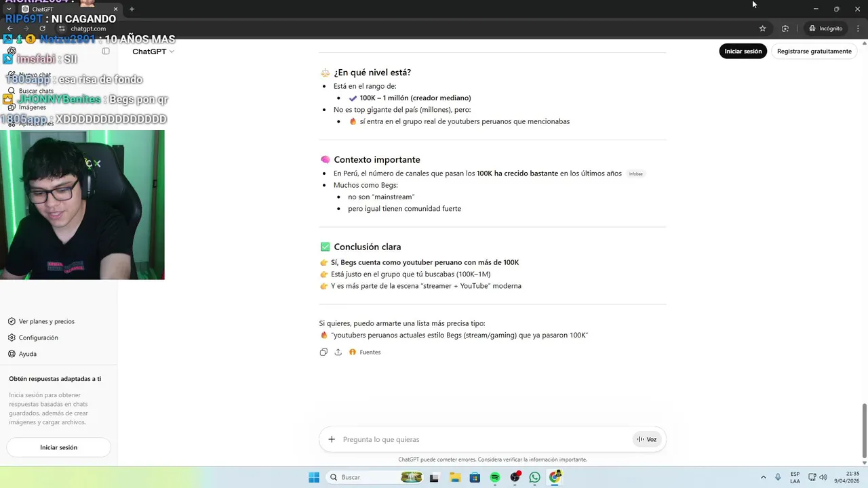Reload the page with the refresh icon
868x488 pixels.
pyautogui.click(x=42, y=28)
